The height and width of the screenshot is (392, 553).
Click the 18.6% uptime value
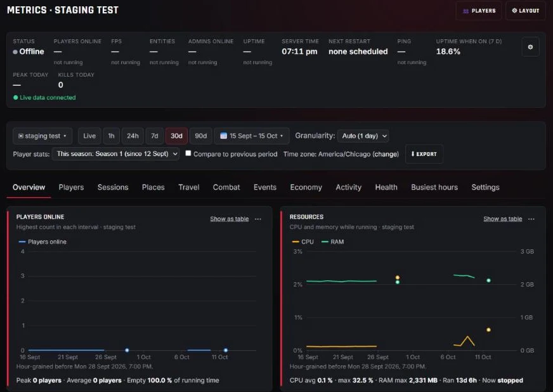click(448, 51)
